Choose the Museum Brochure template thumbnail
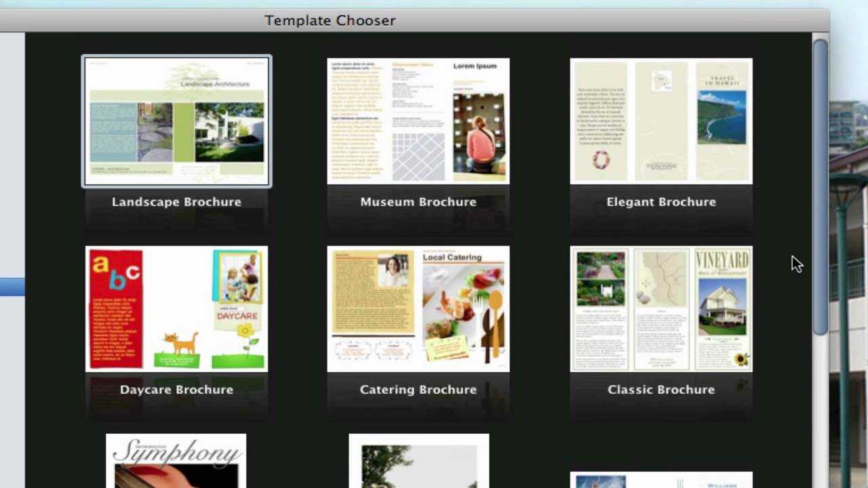Image resolution: width=868 pixels, height=488 pixels. 418,121
